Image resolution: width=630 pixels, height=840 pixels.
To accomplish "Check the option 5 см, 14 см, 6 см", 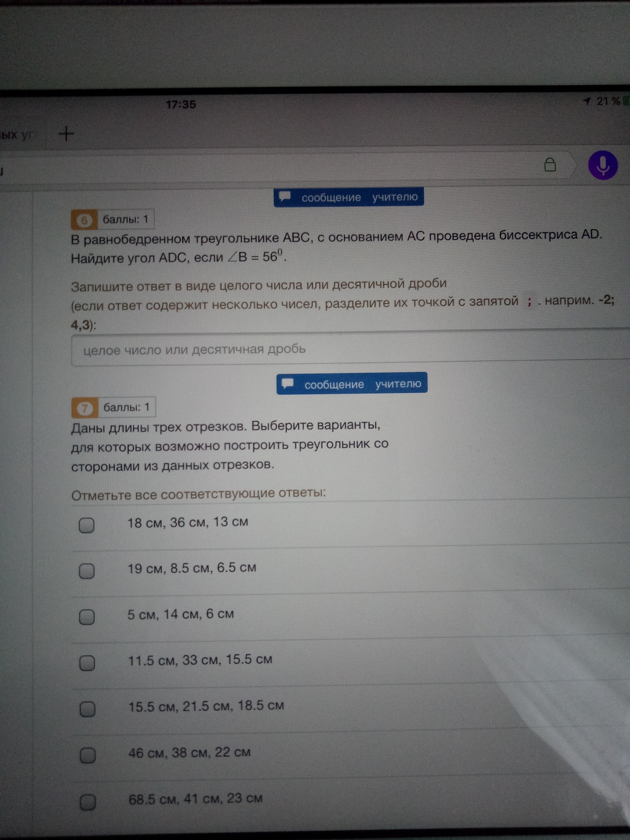I will click(x=87, y=617).
